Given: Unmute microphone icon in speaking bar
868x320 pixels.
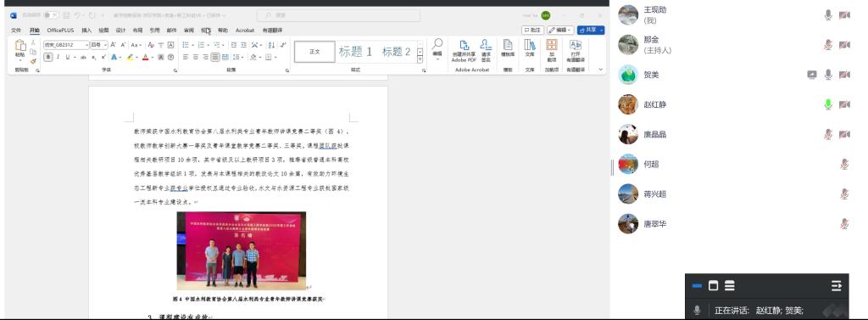Looking at the screenshot, I should click(x=698, y=310).
